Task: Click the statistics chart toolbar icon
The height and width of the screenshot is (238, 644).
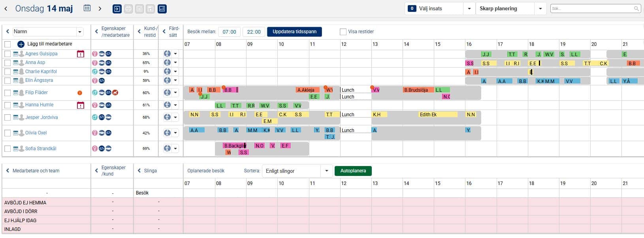Action: (162, 9)
